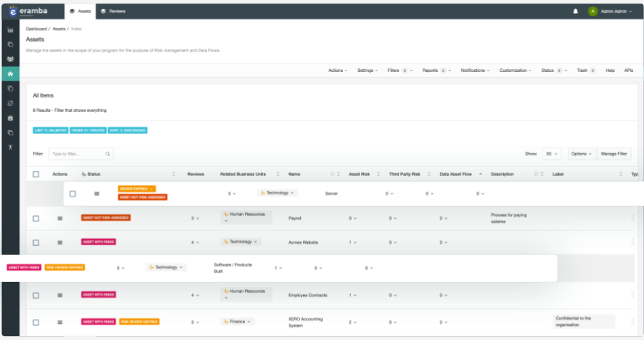Screen dimensions: 644x340
Task: Click the magnifier icon in the filter box
Action: point(108,154)
